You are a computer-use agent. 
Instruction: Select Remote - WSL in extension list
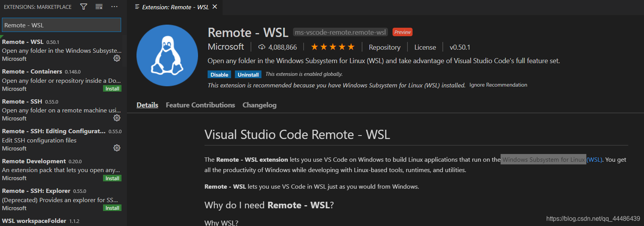[x=62, y=50]
